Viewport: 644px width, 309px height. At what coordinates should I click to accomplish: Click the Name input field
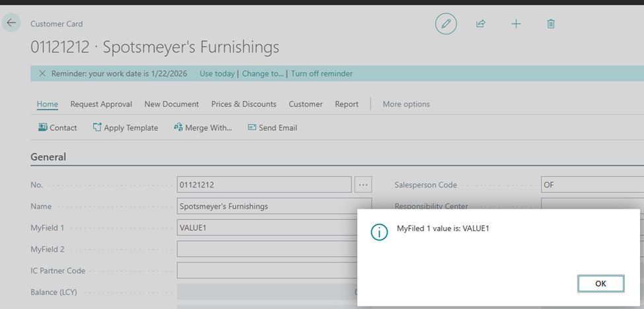pyautogui.click(x=274, y=206)
